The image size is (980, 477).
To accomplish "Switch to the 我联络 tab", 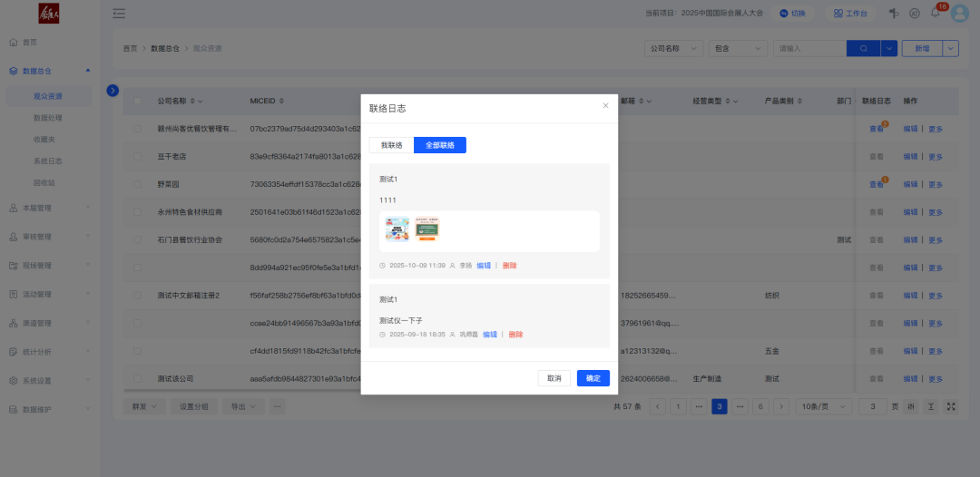I will 391,145.
